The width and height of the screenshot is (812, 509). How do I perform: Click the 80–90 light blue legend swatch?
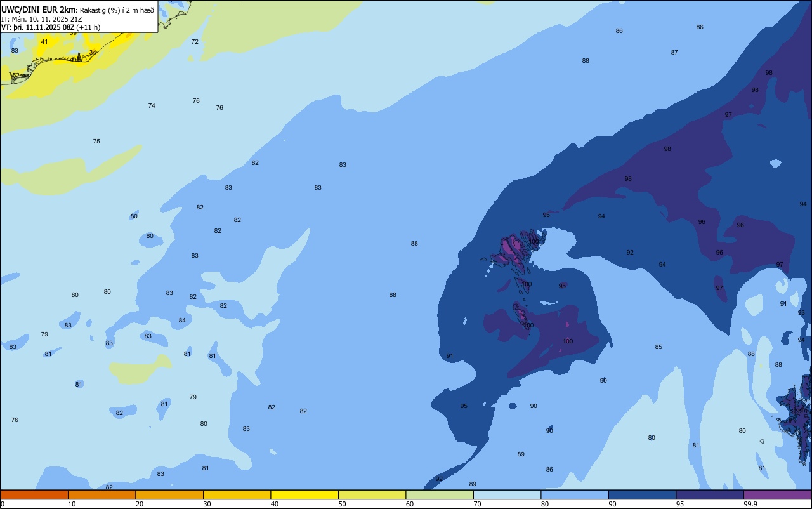pyautogui.click(x=575, y=494)
